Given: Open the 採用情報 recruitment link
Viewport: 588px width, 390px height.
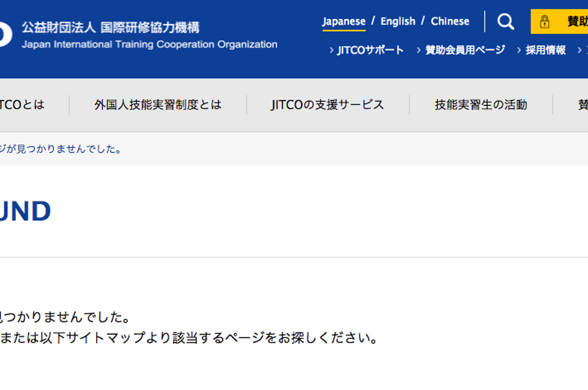Looking at the screenshot, I should tap(546, 50).
